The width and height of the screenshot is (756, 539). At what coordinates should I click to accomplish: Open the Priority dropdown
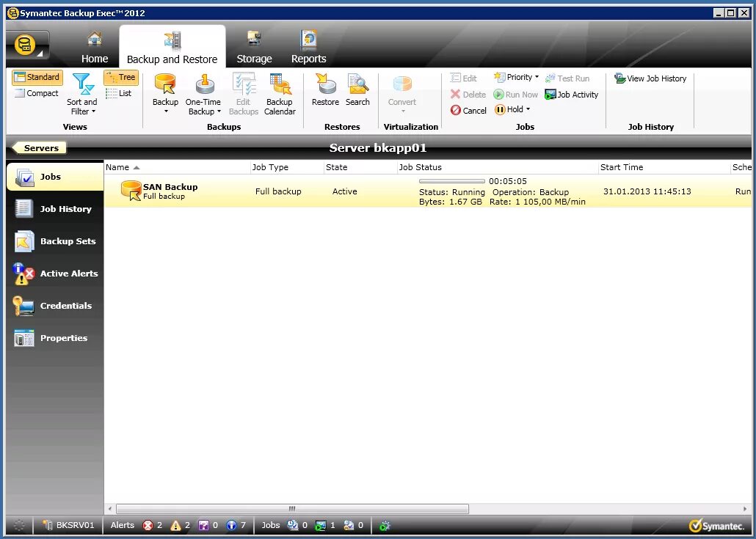coord(517,77)
